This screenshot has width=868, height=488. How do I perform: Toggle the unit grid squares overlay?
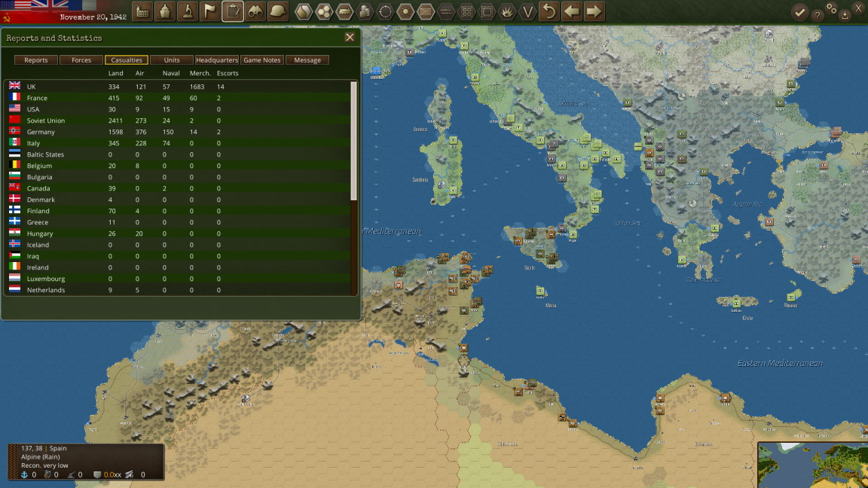click(x=466, y=11)
